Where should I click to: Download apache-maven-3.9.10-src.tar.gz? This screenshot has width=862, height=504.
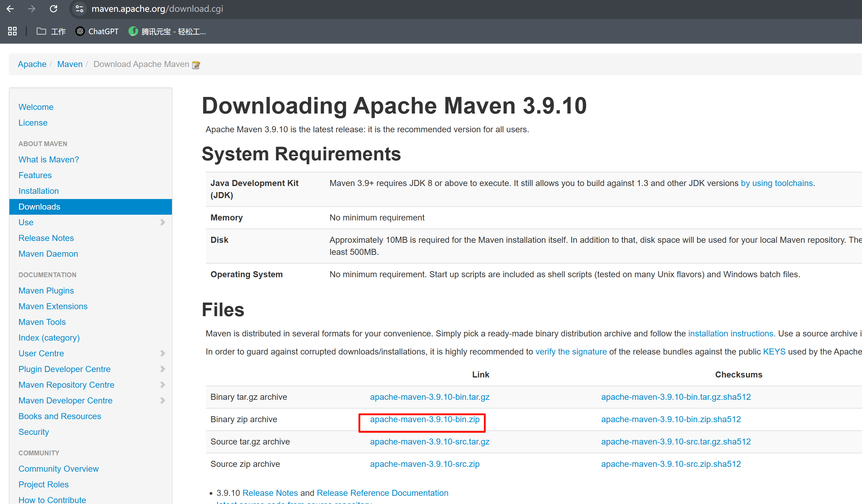click(x=429, y=442)
